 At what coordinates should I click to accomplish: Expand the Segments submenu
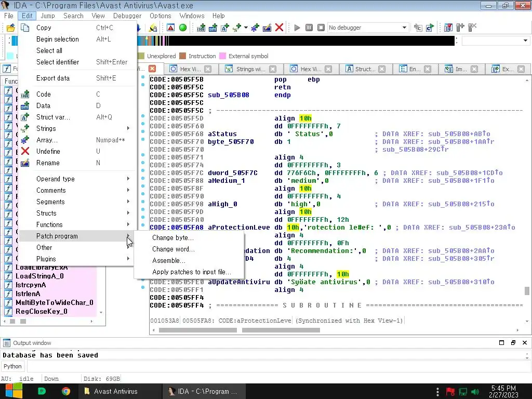pos(128,202)
